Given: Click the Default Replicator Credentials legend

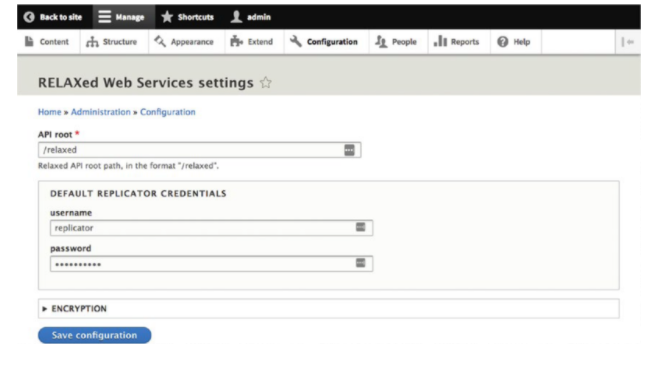Looking at the screenshot, I should point(138,193).
